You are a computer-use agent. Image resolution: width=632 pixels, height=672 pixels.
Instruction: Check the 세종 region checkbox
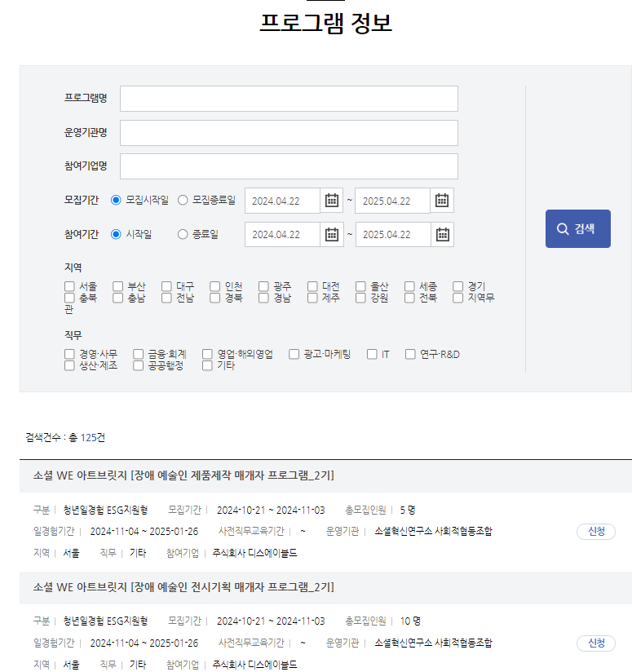coord(409,286)
